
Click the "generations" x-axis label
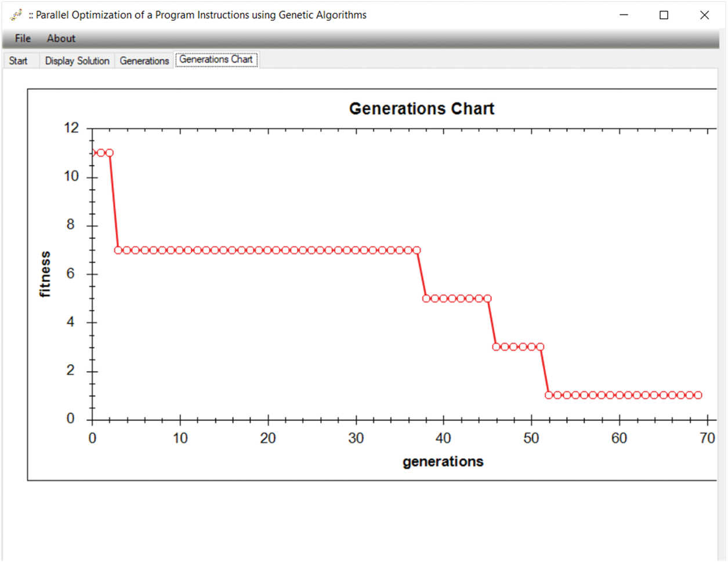[443, 462]
